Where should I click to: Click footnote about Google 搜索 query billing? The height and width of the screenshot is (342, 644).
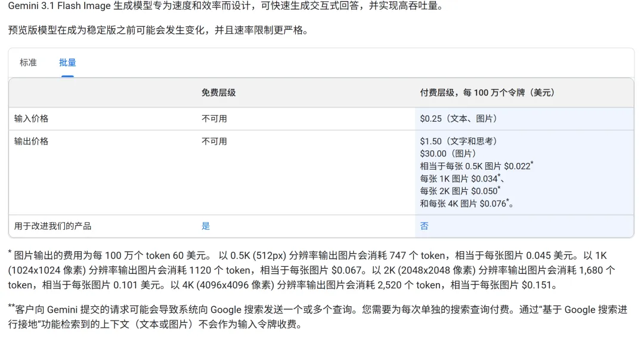(317, 316)
